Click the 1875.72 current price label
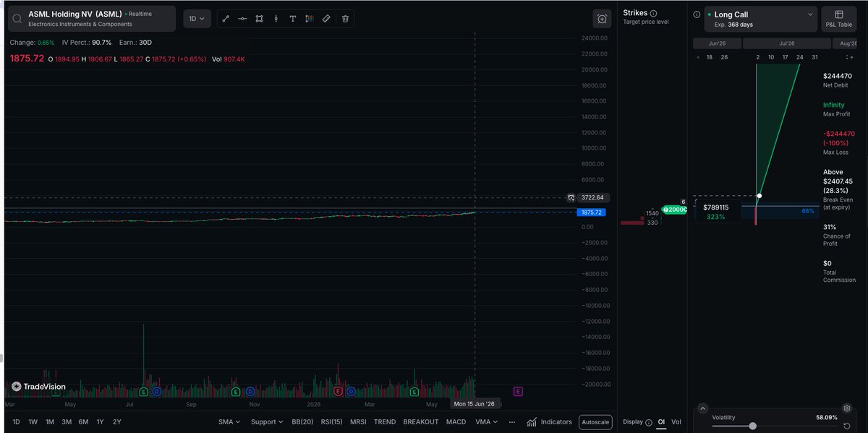This screenshot has width=868, height=433. coord(591,213)
